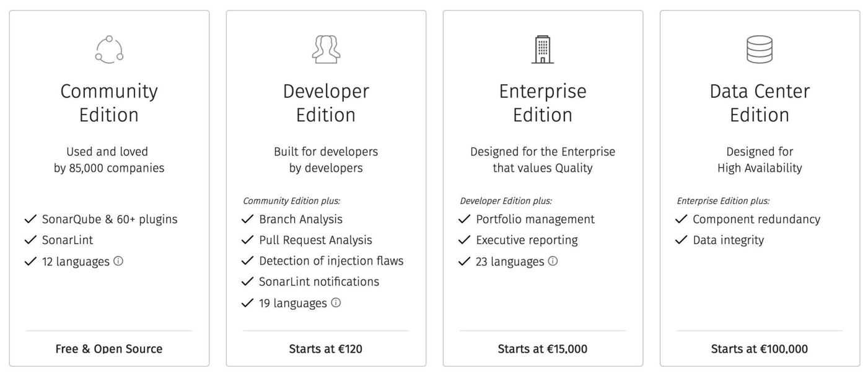
Task: Select Starts at €120 pricing
Action: tap(326, 349)
